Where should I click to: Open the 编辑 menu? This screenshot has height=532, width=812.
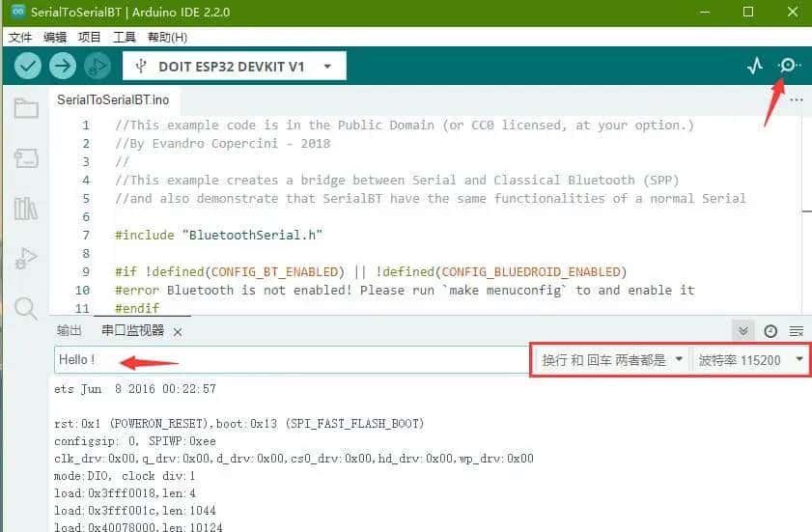coord(55,38)
